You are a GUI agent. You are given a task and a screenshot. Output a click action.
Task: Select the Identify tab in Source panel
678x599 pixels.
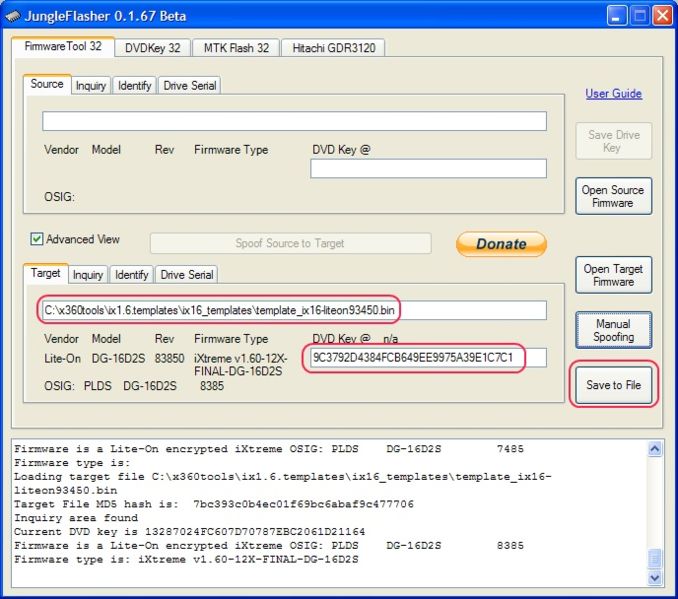pos(134,86)
